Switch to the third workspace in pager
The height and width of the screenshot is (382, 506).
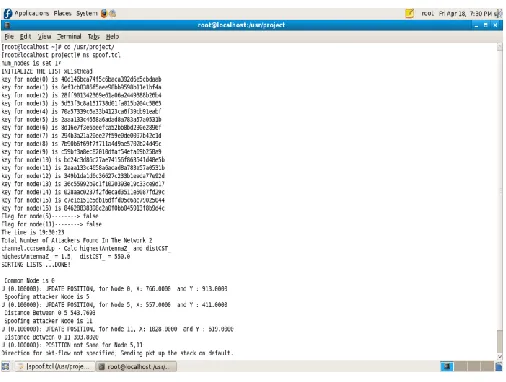coord(474,367)
